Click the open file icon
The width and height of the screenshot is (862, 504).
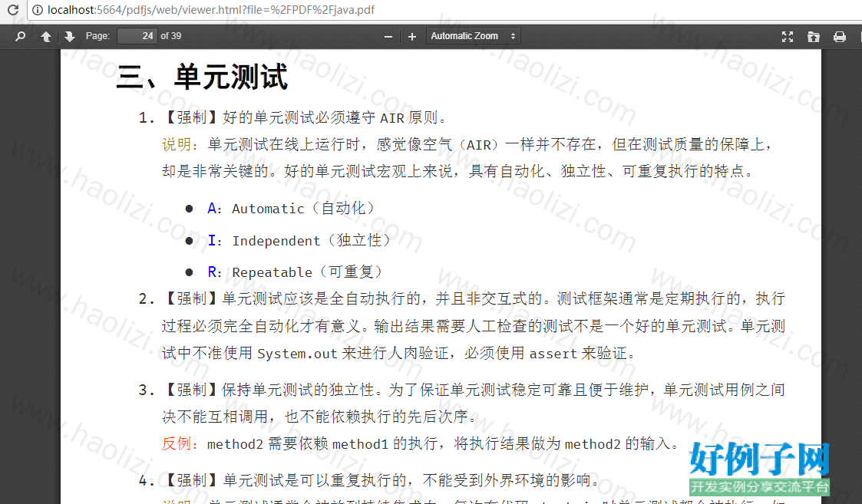click(x=814, y=37)
